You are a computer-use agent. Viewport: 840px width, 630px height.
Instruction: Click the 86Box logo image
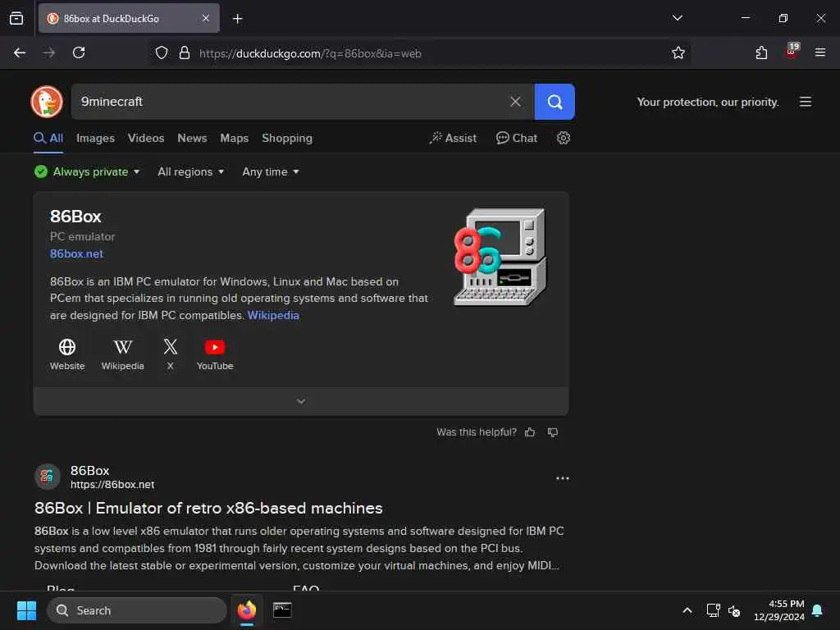[x=500, y=257]
